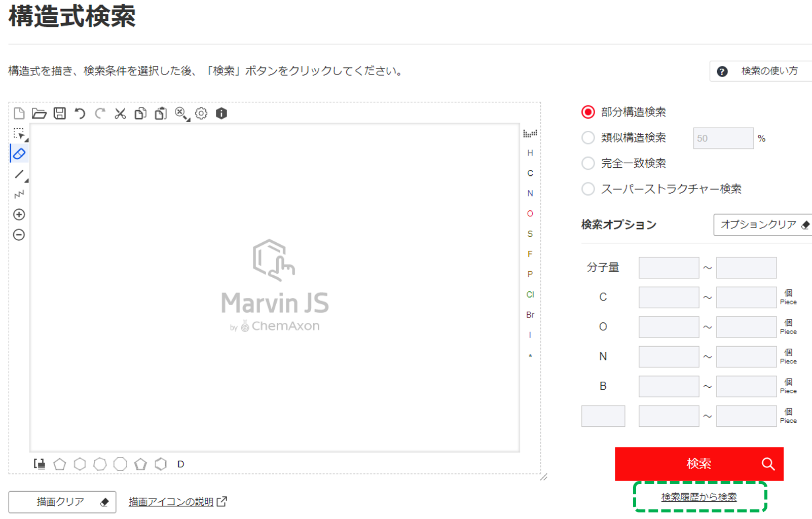Click the 検索の使い方 help button
The width and height of the screenshot is (812, 519).
(761, 71)
